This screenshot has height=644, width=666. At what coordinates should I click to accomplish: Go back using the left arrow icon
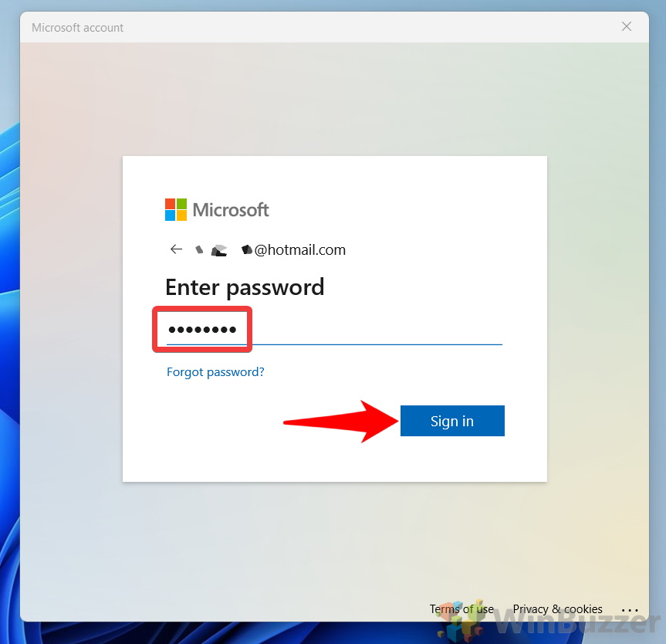pyautogui.click(x=176, y=249)
